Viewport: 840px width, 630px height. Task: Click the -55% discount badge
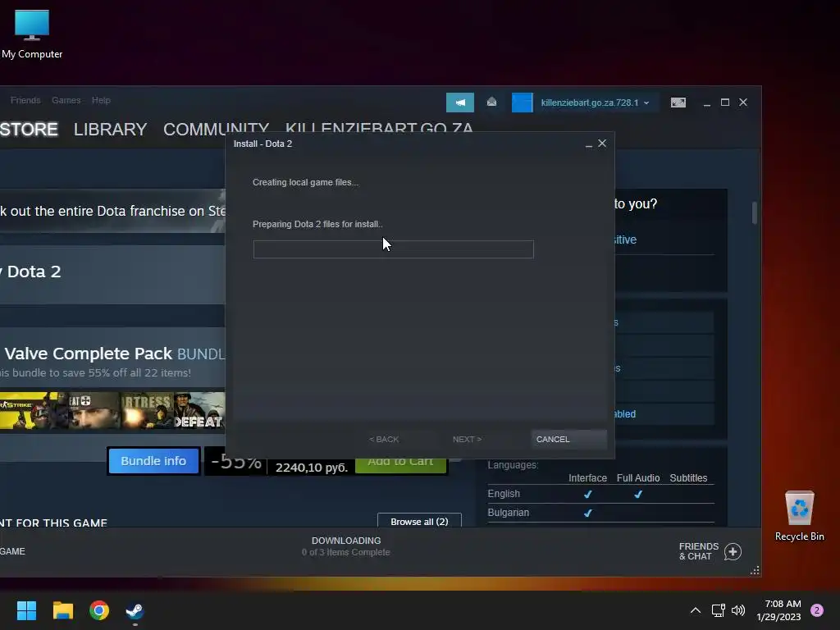click(235, 461)
